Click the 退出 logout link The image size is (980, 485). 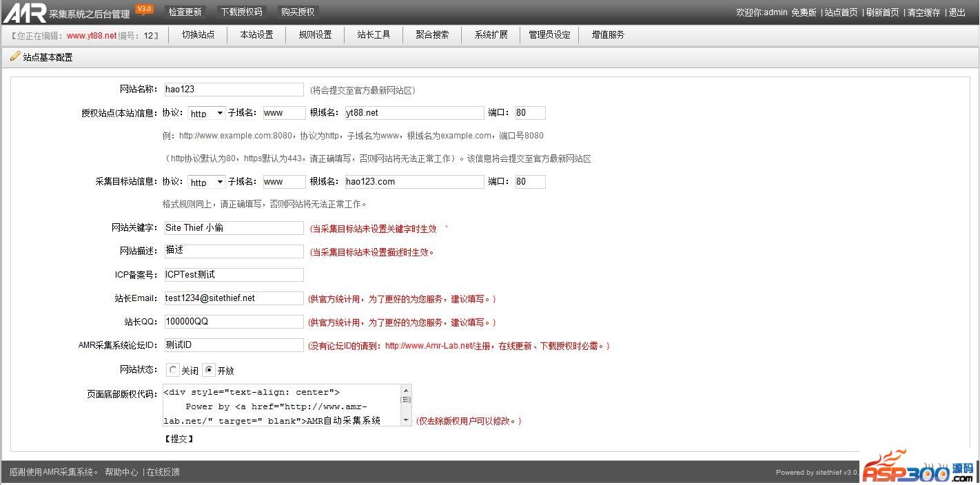point(957,12)
